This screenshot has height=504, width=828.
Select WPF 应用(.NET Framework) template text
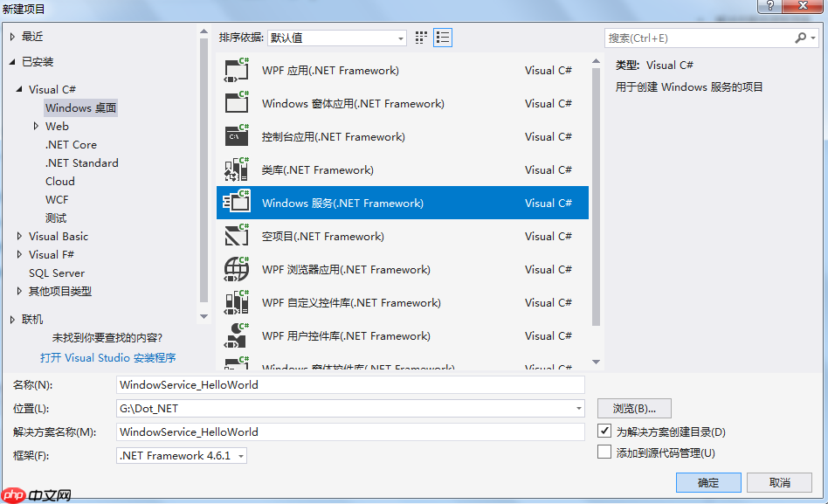[x=330, y=70]
